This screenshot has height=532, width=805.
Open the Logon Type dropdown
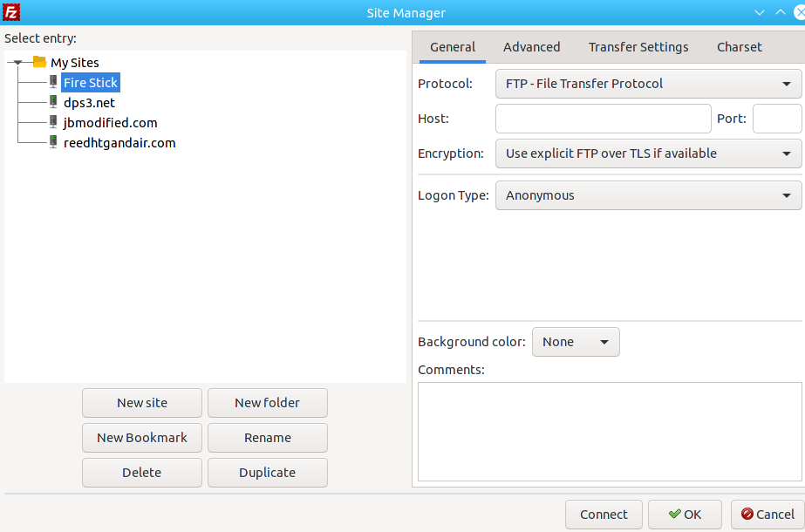click(x=648, y=195)
